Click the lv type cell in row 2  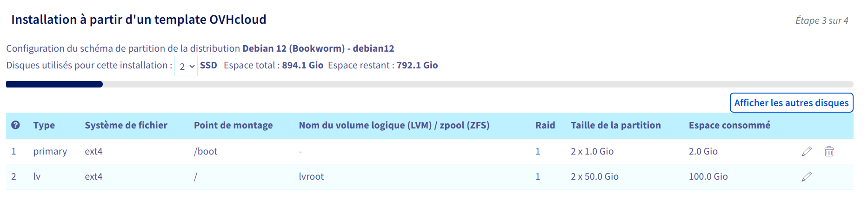click(x=37, y=176)
